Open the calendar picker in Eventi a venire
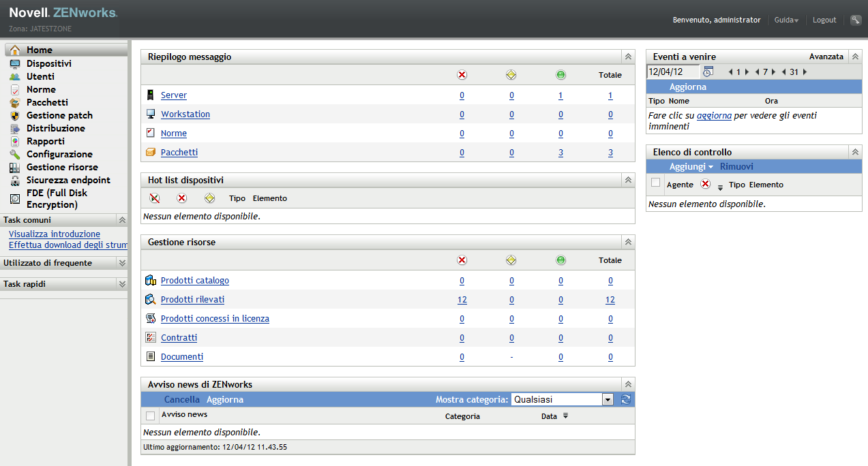Viewport: 868px width, 466px height. click(708, 71)
